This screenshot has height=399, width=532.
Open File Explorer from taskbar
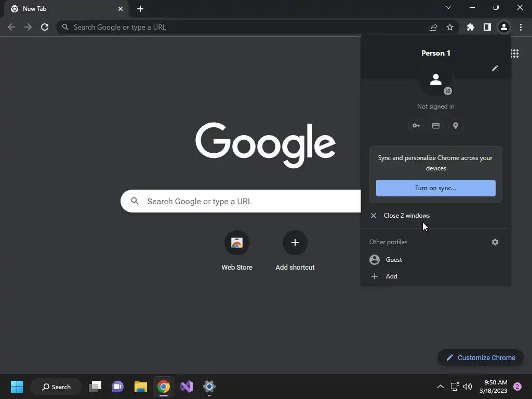[x=140, y=387]
